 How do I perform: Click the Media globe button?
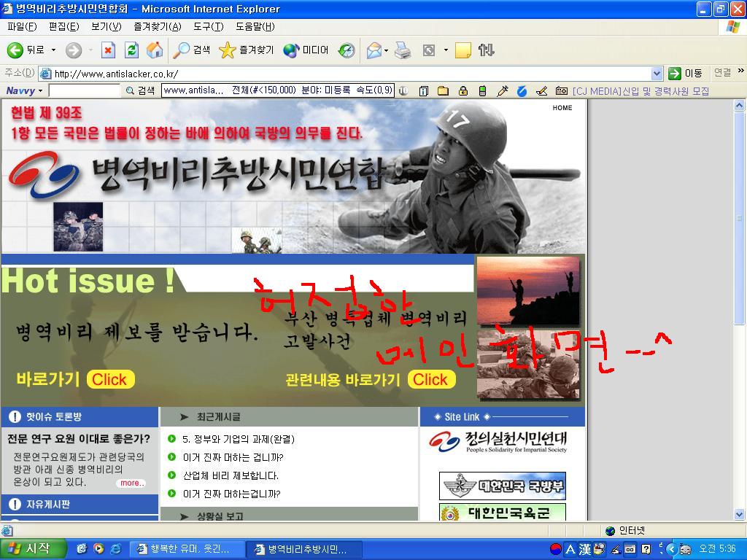tap(306, 50)
